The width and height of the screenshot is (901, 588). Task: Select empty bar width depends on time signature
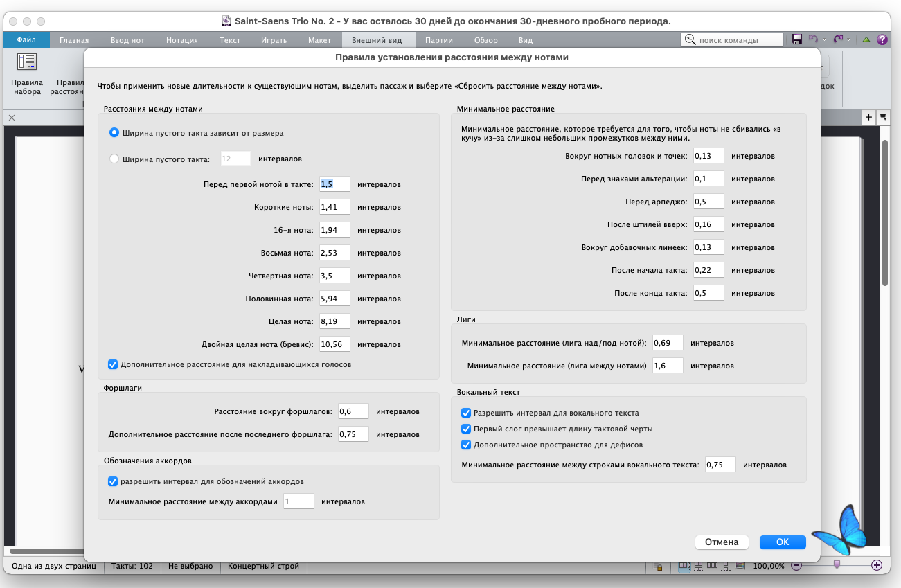point(114,132)
